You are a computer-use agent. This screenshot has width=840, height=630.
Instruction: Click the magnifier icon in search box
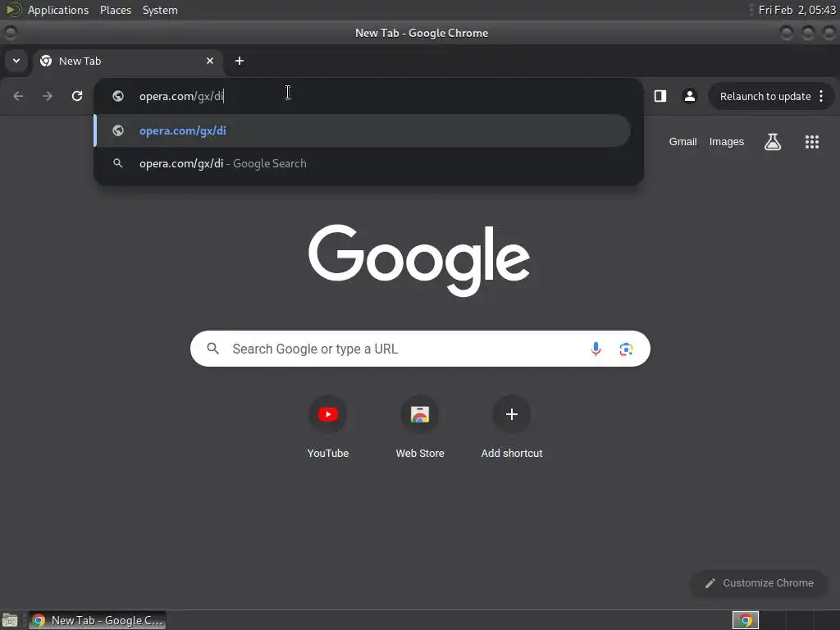click(x=212, y=349)
